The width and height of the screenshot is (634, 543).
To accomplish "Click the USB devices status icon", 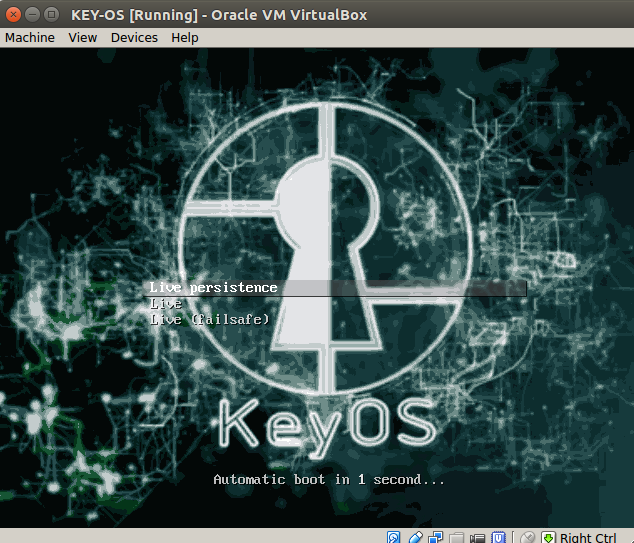I will 416,537.
